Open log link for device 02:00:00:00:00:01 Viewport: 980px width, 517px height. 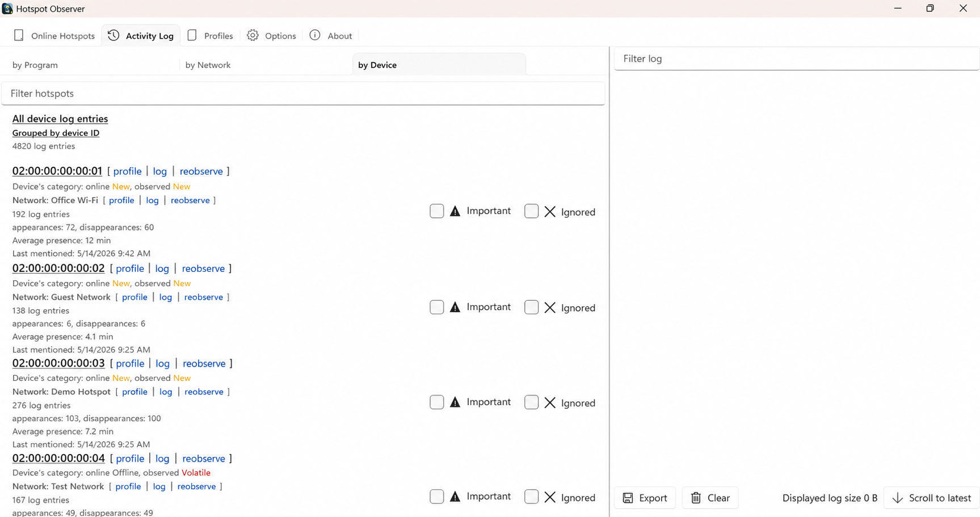[160, 171]
